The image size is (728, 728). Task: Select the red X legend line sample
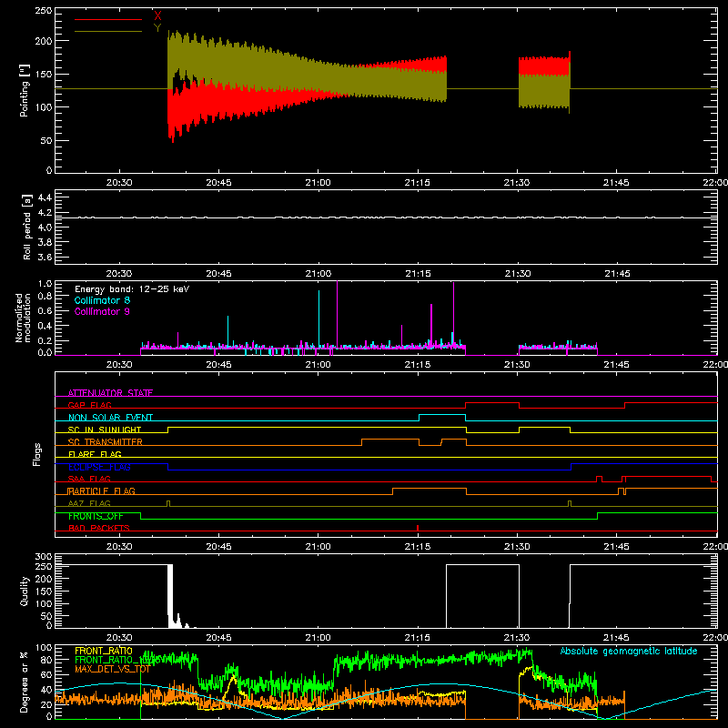[x=108, y=19]
